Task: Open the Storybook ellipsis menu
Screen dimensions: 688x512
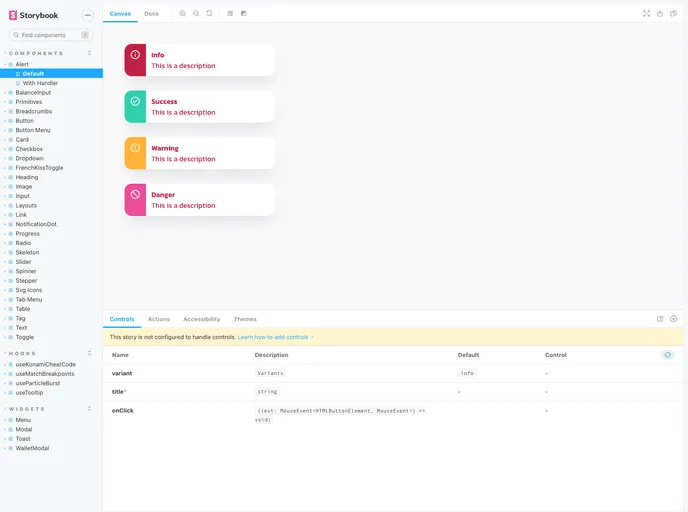Action: tap(88, 15)
